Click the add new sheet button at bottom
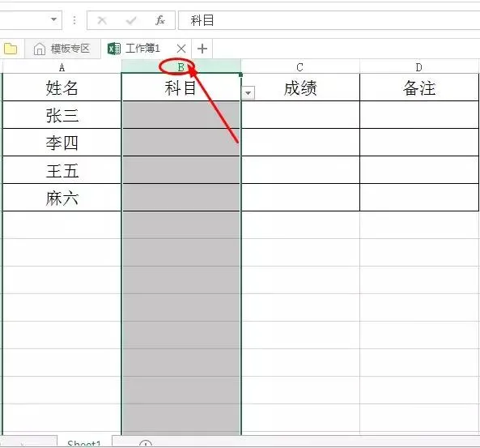The width and height of the screenshot is (480, 448). coord(146,443)
